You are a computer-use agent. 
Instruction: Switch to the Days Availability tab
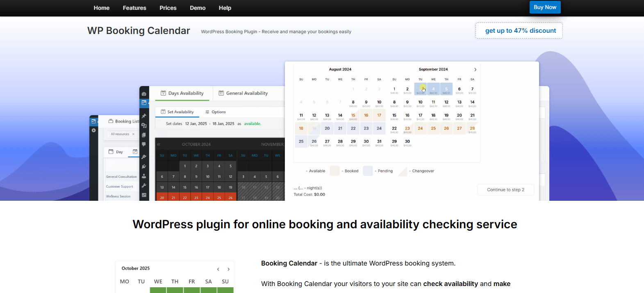pyautogui.click(x=182, y=93)
